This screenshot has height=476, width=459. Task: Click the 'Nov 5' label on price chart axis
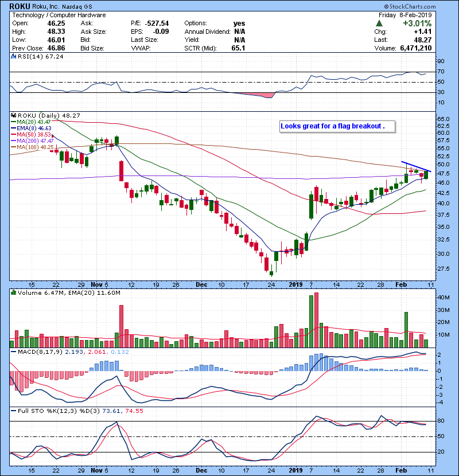coord(99,284)
